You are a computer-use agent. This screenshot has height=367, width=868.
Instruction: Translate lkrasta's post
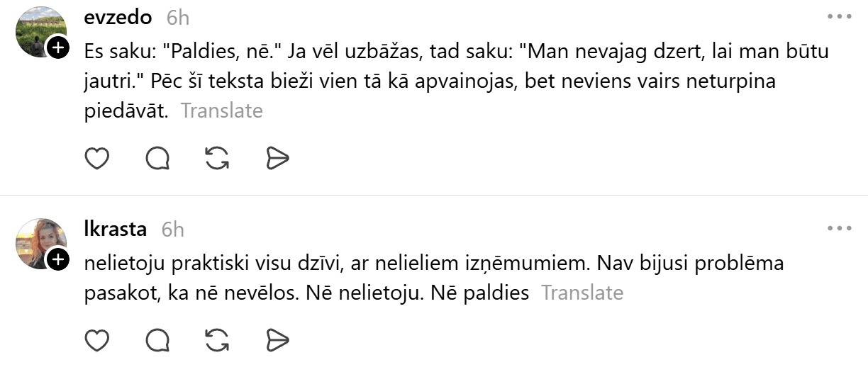click(582, 293)
